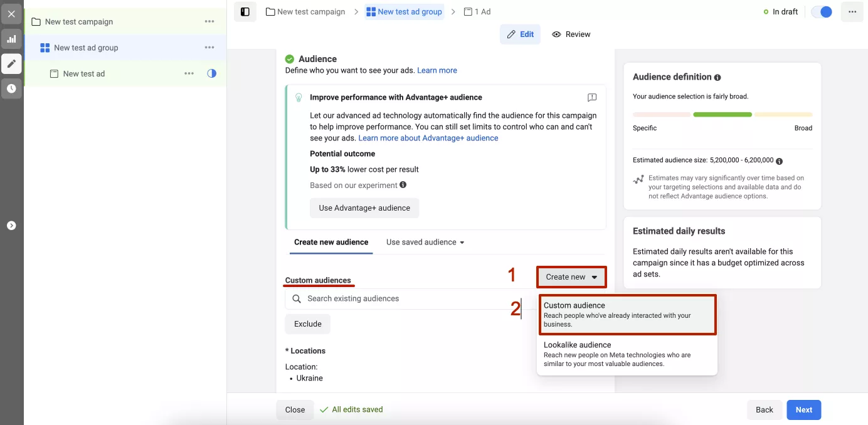Click the green check icon beside Audience

(290, 59)
